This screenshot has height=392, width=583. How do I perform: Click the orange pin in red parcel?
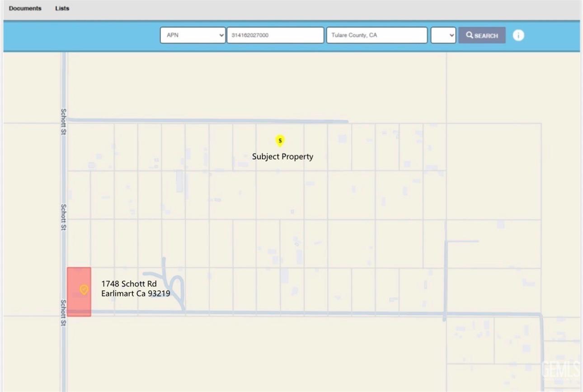pyautogui.click(x=84, y=289)
